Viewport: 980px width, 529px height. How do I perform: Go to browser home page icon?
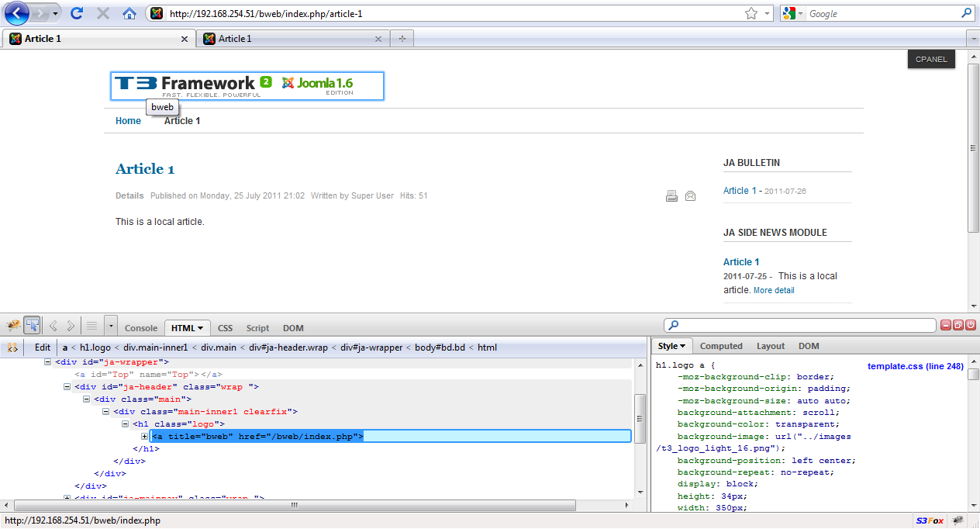point(129,13)
